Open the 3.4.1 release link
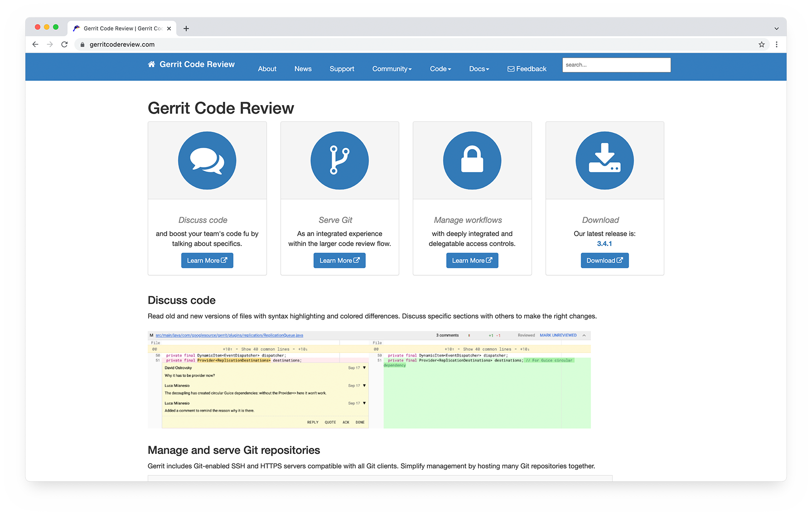The width and height of the screenshot is (812, 515). (x=604, y=244)
